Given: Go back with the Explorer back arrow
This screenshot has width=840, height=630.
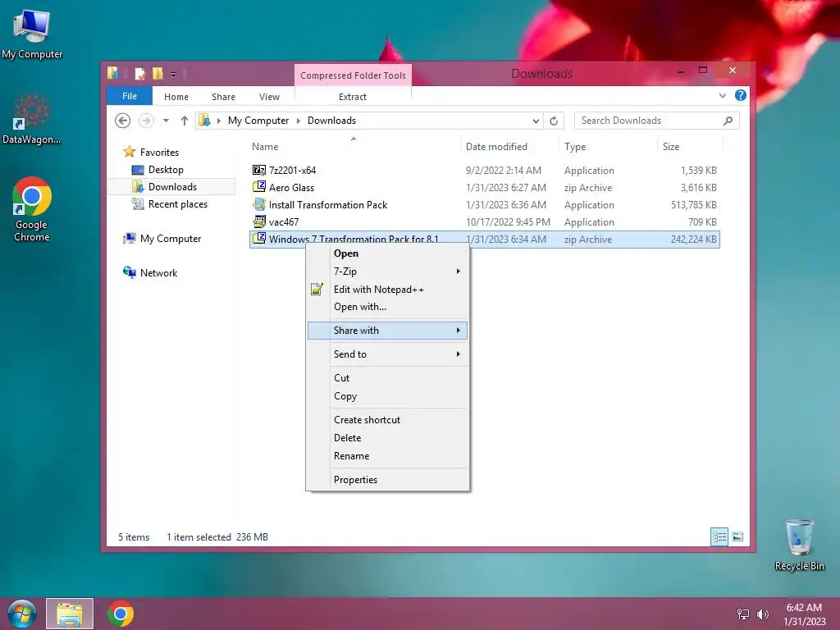Looking at the screenshot, I should point(123,121).
